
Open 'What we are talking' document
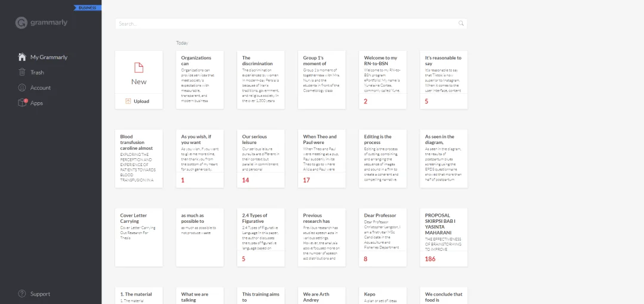pos(200,296)
